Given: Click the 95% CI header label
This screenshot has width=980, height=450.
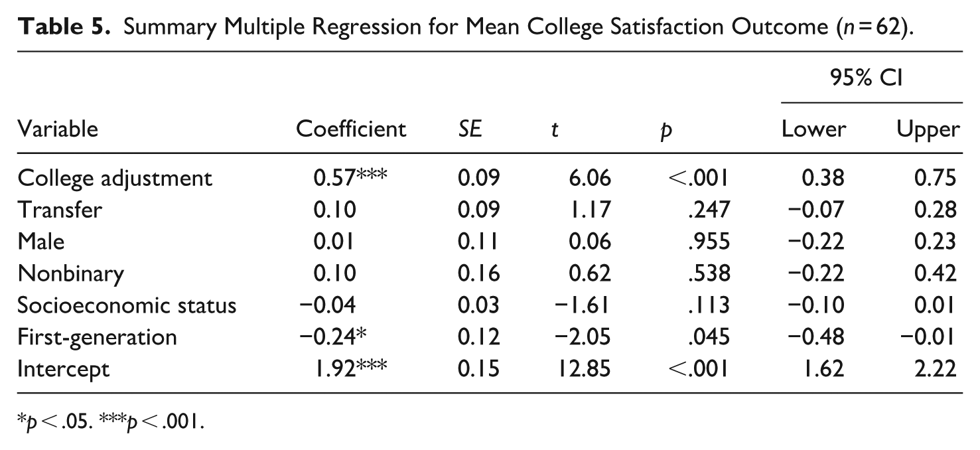Looking at the screenshot, I should [871, 78].
